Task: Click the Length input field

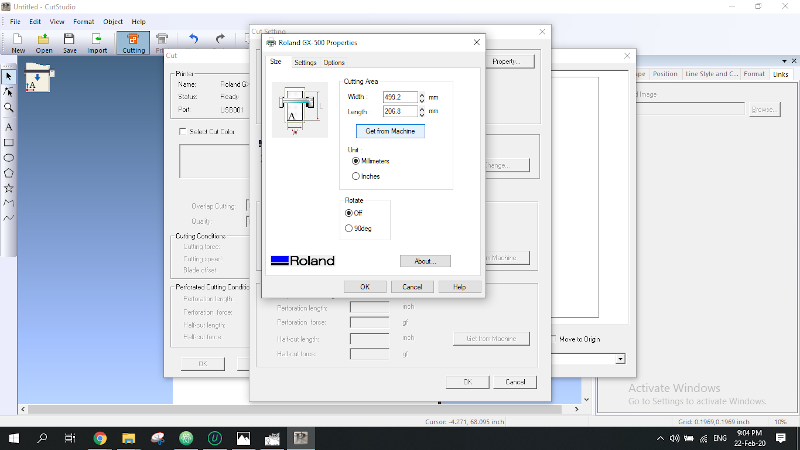Action: coord(400,111)
